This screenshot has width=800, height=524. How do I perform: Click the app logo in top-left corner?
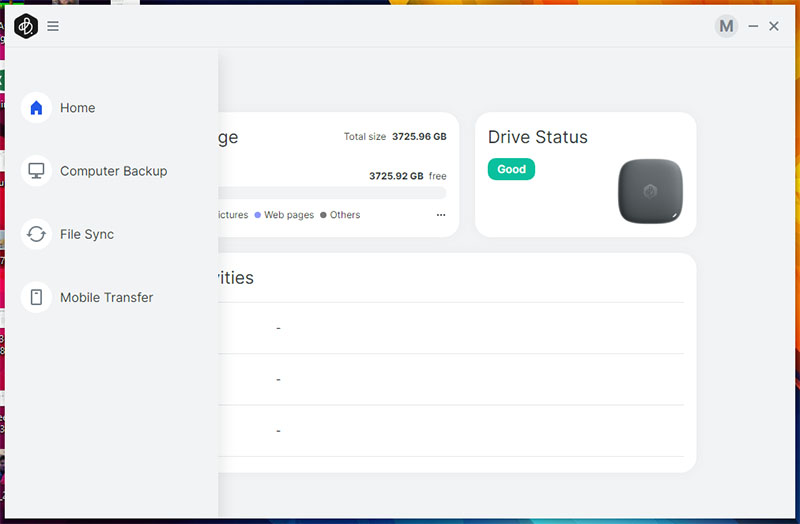(x=26, y=26)
